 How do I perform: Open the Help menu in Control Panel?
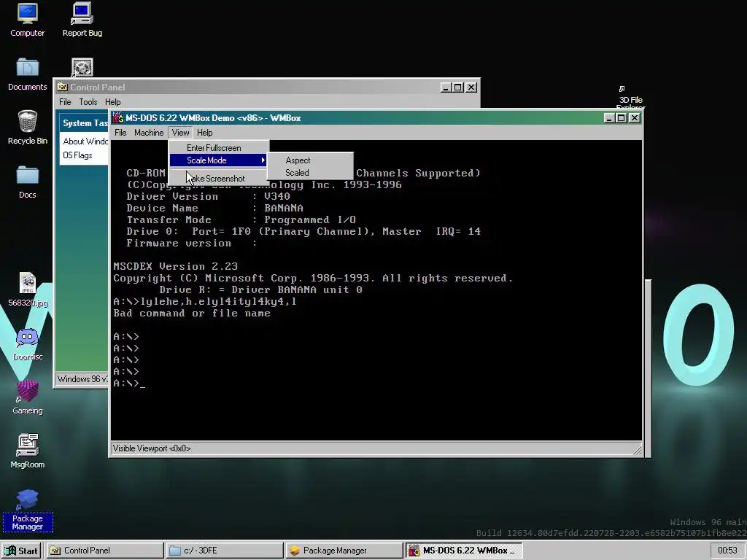(113, 102)
